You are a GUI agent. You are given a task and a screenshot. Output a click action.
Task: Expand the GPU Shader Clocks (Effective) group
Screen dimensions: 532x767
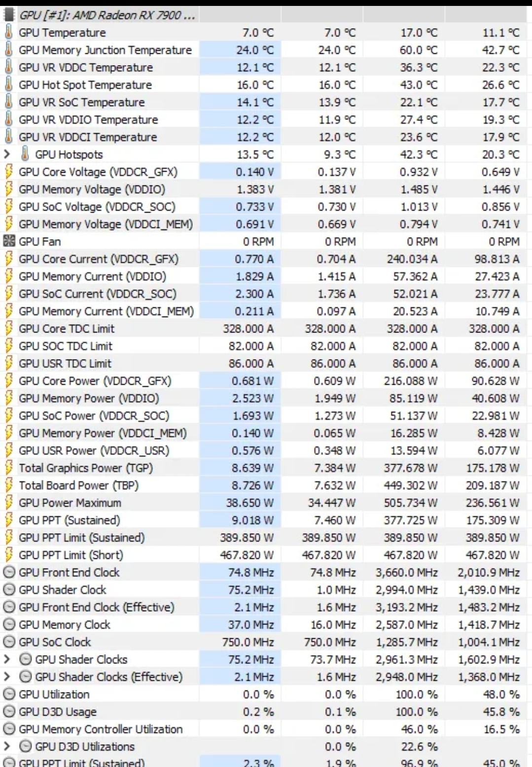click(x=7, y=677)
